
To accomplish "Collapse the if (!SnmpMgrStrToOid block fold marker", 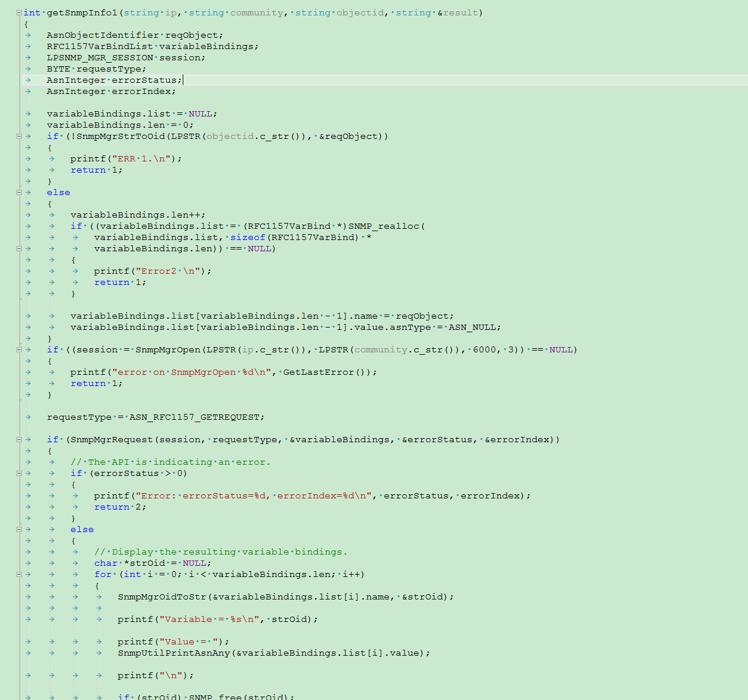I will pos(19,136).
